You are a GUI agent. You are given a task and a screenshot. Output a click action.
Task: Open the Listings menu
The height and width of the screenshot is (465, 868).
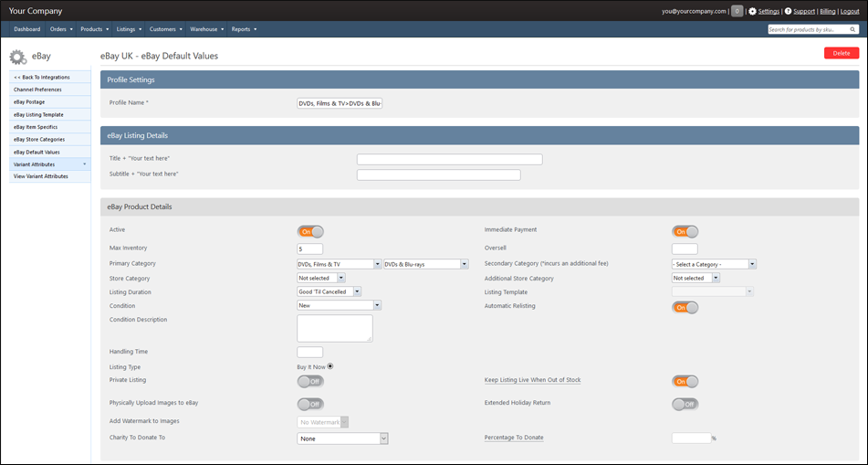[x=130, y=29]
